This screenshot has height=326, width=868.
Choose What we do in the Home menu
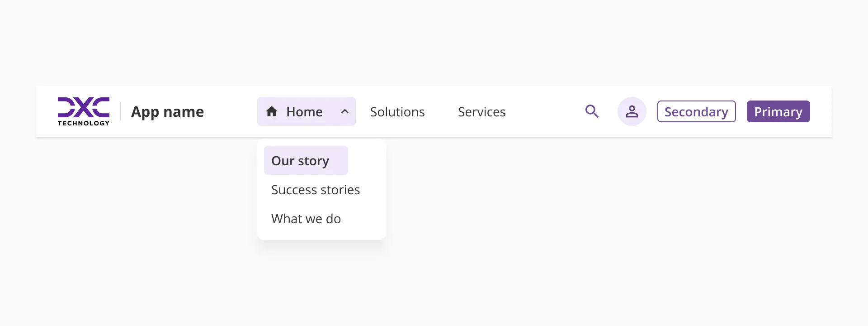(x=306, y=218)
